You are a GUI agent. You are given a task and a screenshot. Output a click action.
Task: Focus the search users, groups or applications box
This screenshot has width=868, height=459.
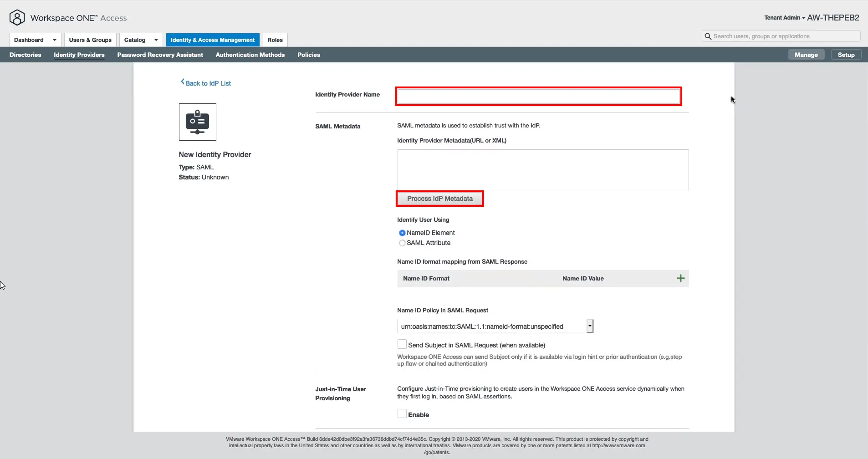point(781,36)
